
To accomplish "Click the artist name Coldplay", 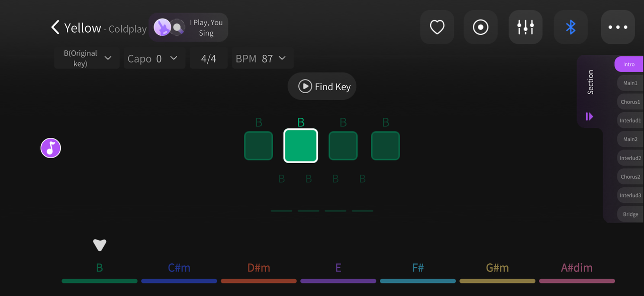I will 128,29.
